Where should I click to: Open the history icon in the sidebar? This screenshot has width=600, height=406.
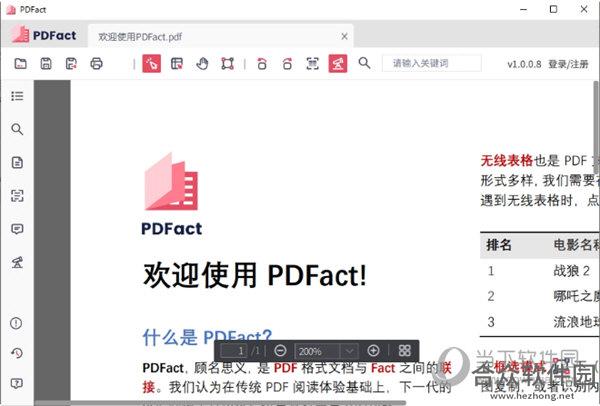[17, 353]
